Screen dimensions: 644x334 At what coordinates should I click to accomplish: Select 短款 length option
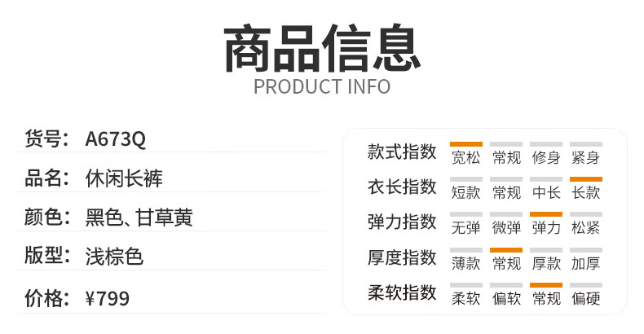point(465,192)
